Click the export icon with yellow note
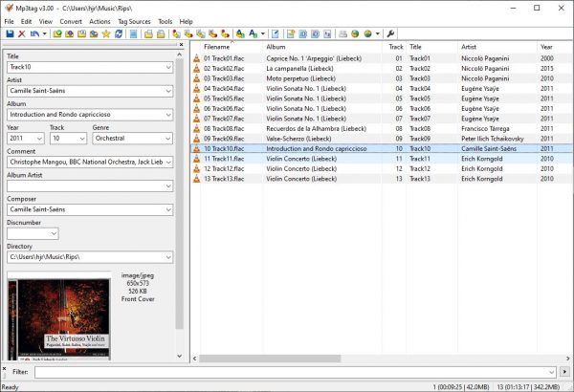This screenshot has height=392, width=574. coord(291,34)
